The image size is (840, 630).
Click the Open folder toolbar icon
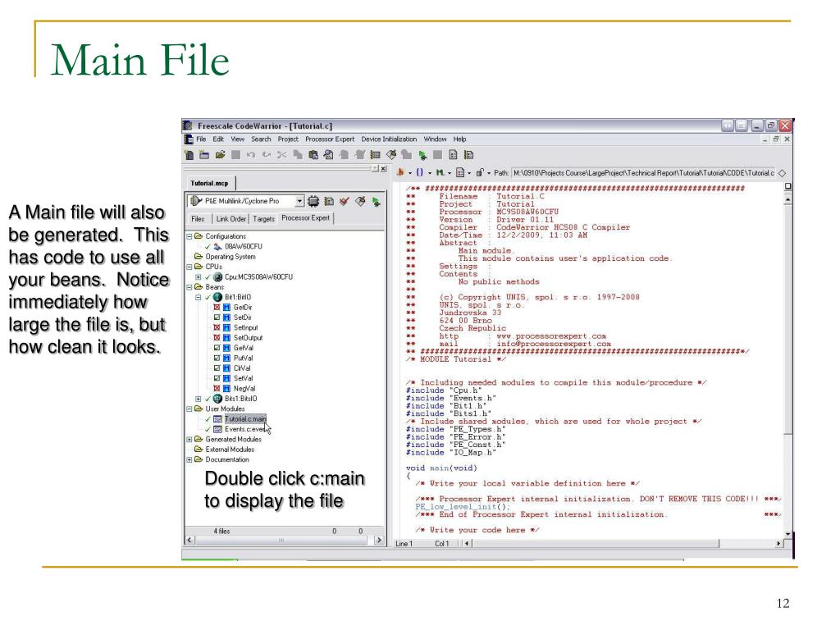point(220,155)
